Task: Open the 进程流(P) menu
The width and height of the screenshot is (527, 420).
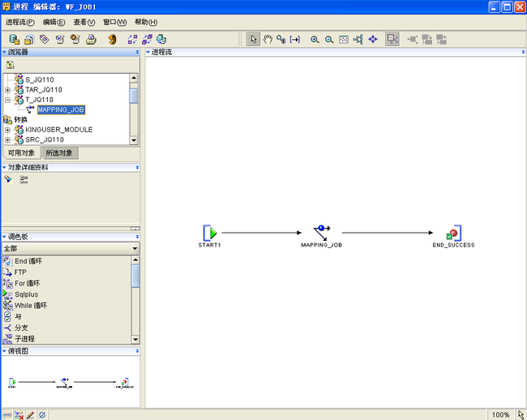Action: tap(19, 22)
